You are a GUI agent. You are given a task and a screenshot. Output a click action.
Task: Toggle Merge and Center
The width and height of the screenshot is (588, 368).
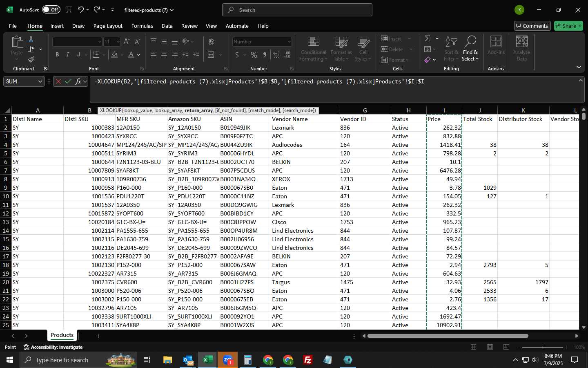211,55
